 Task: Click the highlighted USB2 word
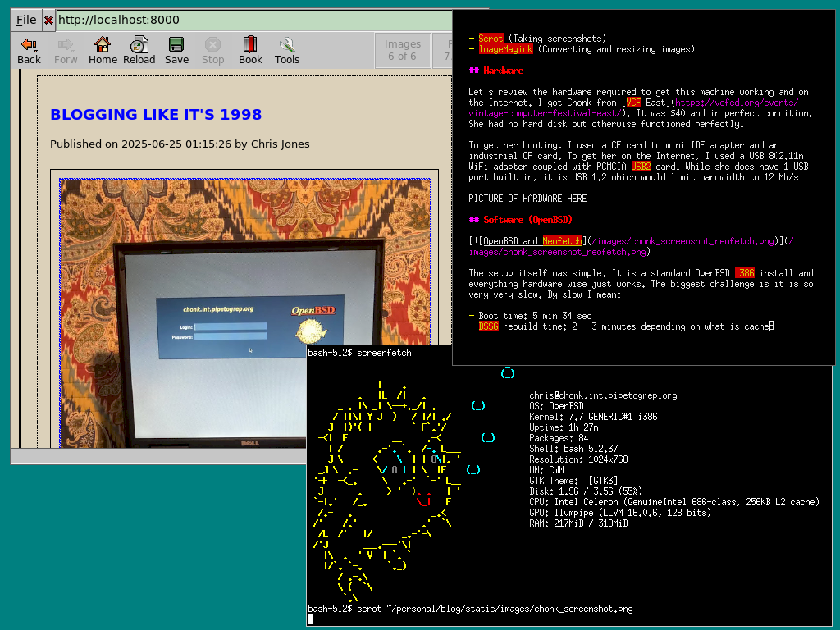coord(641,167)
